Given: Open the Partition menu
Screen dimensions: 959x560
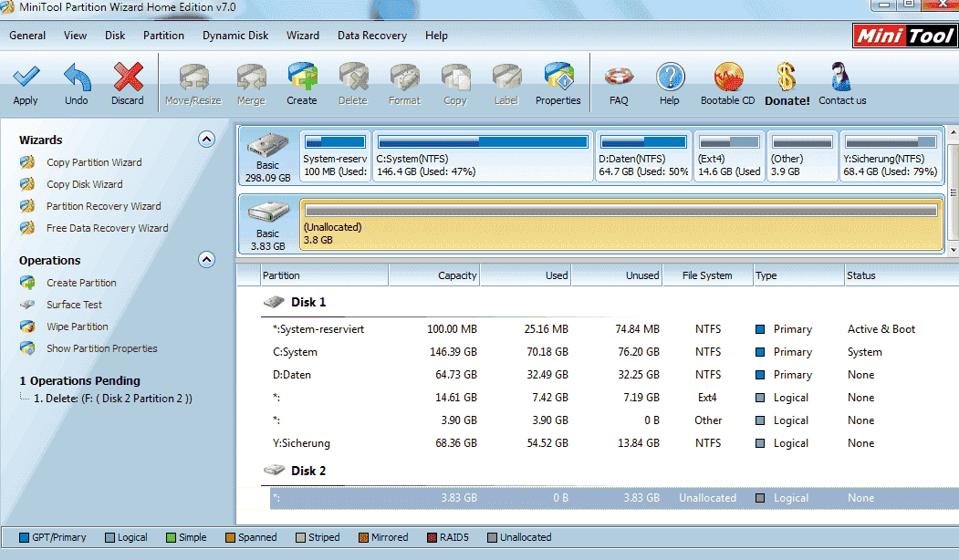Looking at the screenshot, I should 164,36.
